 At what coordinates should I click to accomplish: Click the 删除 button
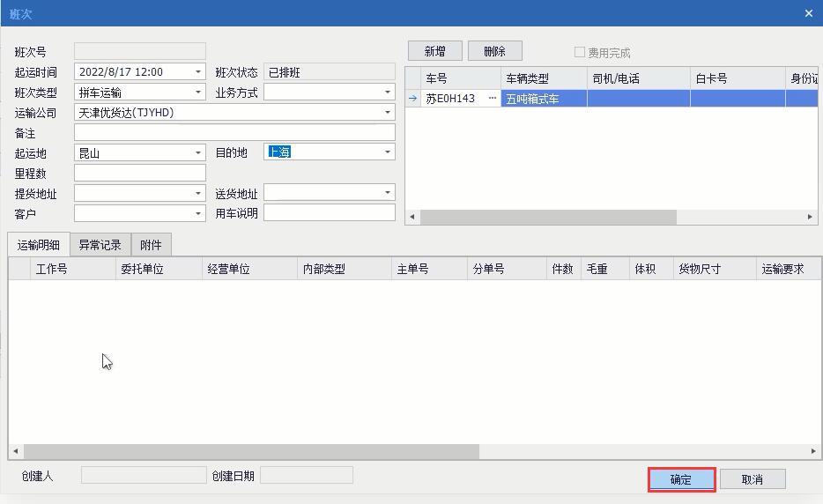coord(494,52)
